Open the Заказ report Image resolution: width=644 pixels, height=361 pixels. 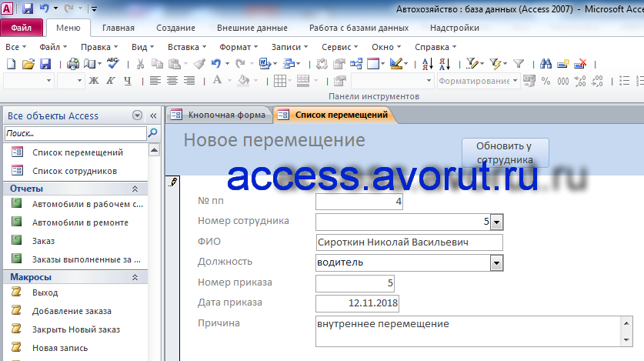coord(43,241)
